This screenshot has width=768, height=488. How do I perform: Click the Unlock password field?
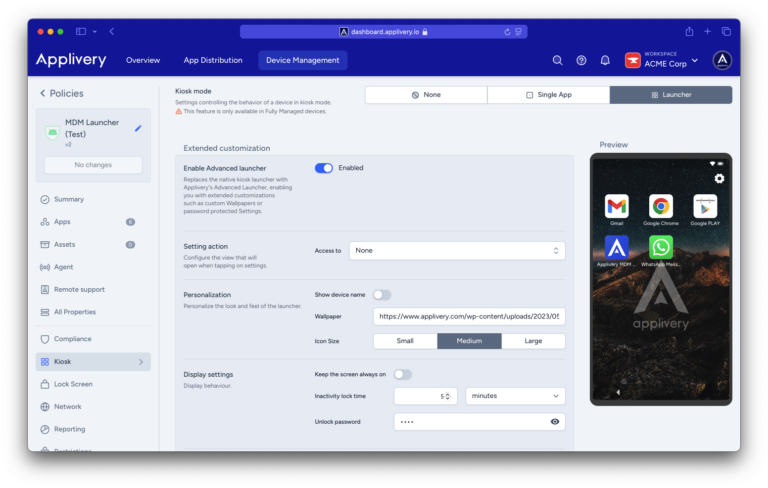[480, 422]
